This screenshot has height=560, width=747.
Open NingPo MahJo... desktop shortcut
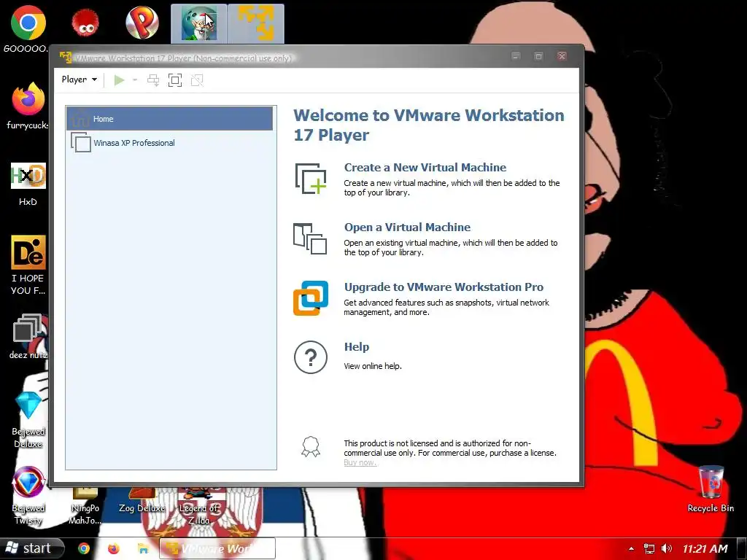point(85,506)
